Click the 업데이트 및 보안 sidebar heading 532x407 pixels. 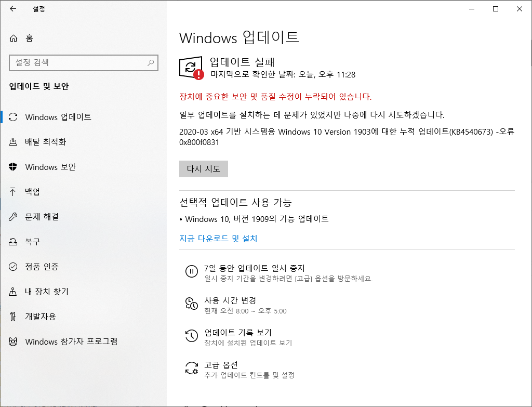tap(38, 86)
